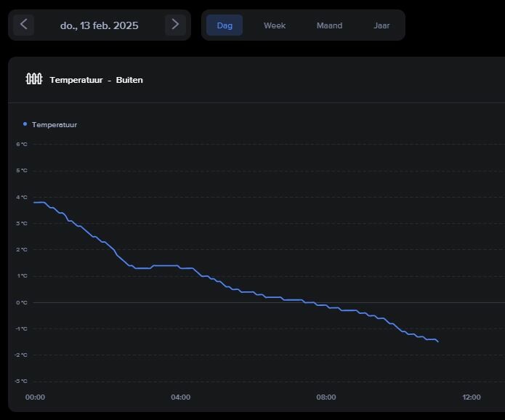Screen dimensions: 505x420
Task: Open date picker showing do., 13 feb. 2025
Action: (100, 25)
